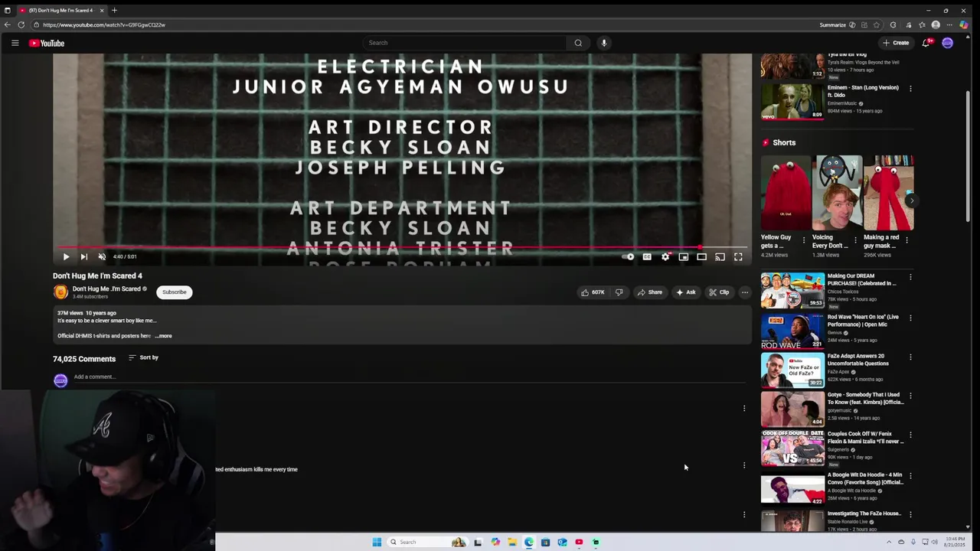980x551 pixels.
Task: Open YouTube notifications bell
Action: coord(926,43)
